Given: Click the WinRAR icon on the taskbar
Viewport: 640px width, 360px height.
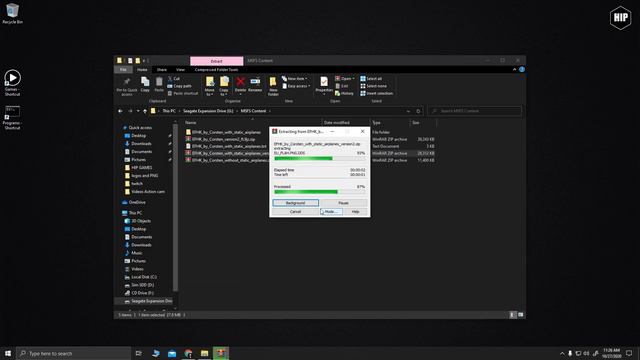Looking at the screenshot, I should coord(221,353).
